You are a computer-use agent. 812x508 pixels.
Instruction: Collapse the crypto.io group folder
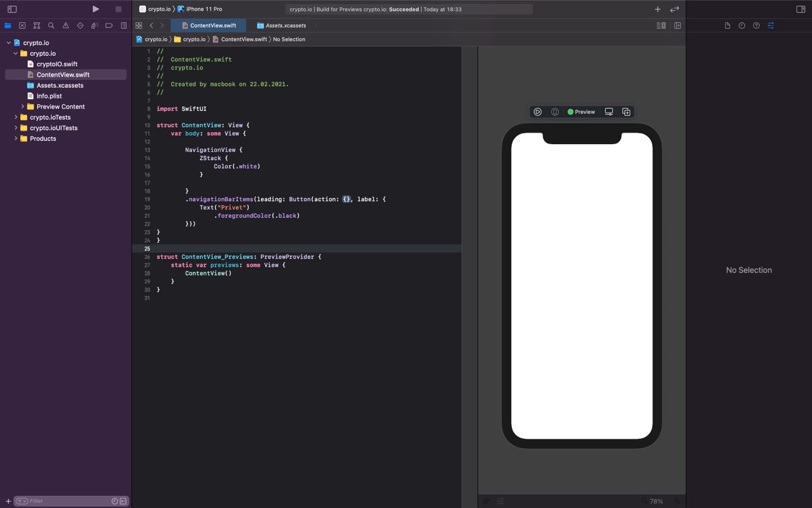[x=16, y=53]
